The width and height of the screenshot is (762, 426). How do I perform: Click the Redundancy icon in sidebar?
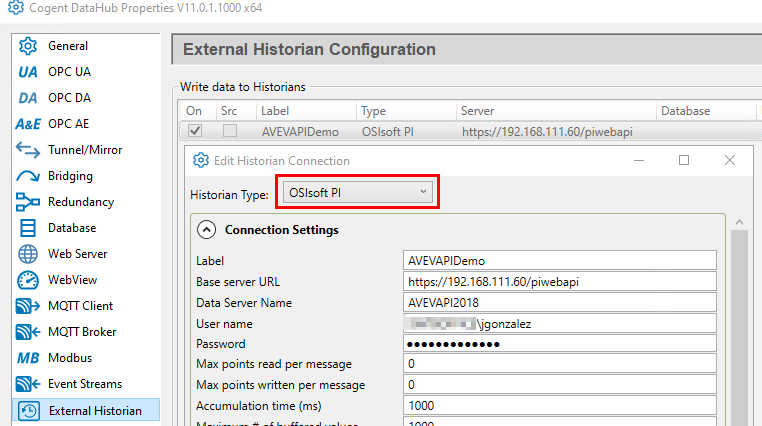click(x=28, y=202)
